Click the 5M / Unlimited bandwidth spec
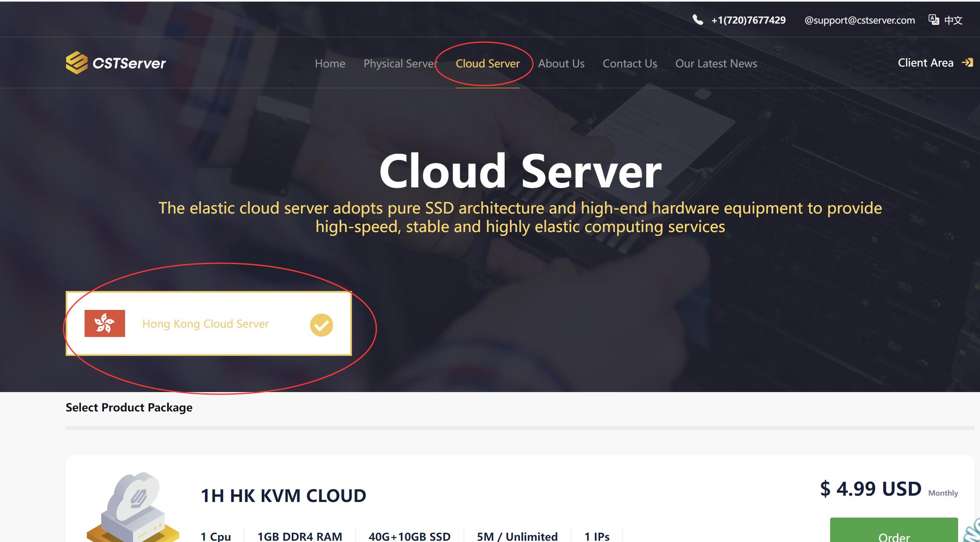 click(517, 536)
